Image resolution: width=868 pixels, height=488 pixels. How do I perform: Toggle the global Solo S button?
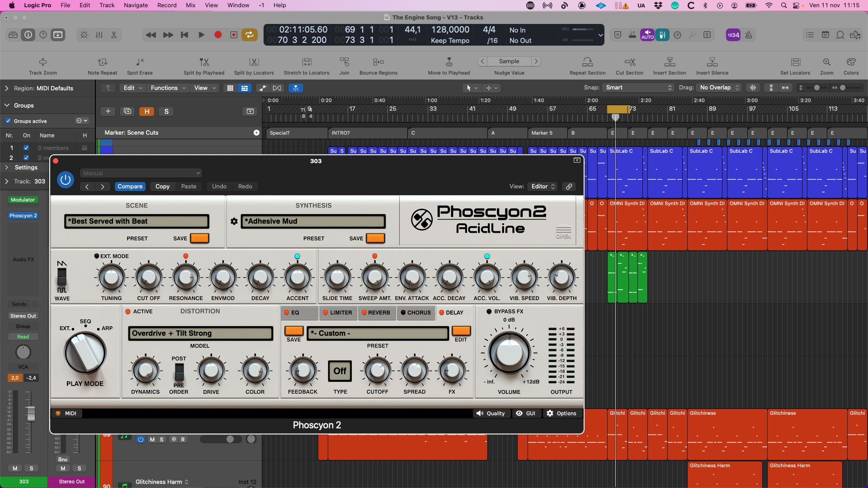pyautogui.click(x=166, y=112)
